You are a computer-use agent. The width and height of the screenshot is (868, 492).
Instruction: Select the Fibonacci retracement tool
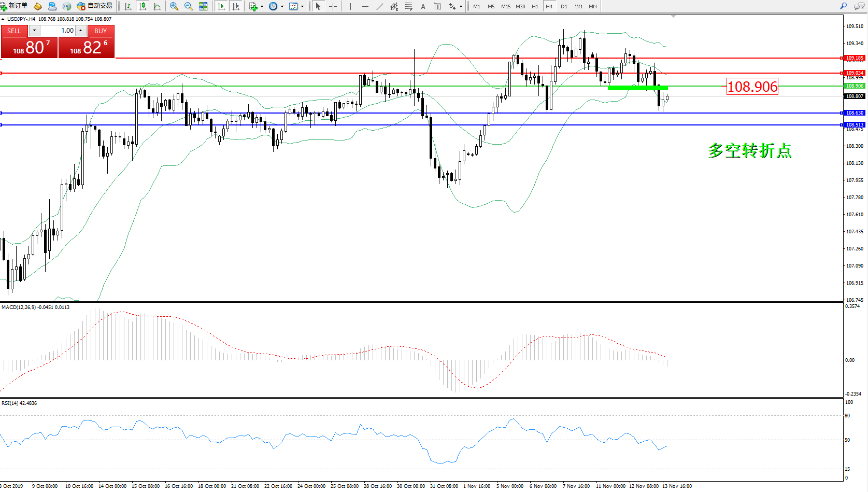click(x=409, y=6)
